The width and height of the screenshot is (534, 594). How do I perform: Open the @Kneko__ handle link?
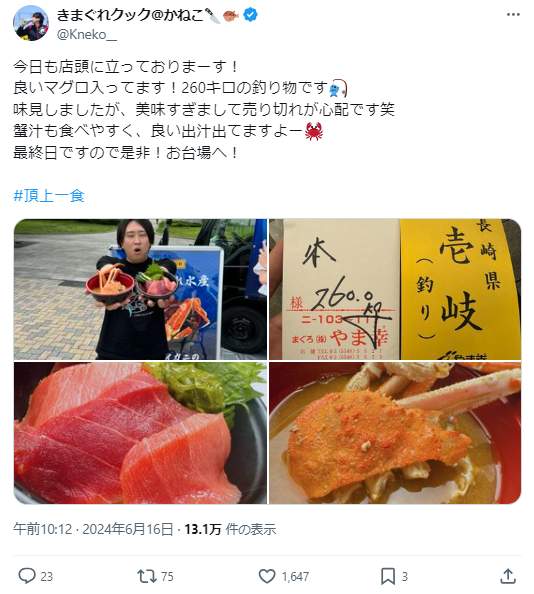pos(87,34)
